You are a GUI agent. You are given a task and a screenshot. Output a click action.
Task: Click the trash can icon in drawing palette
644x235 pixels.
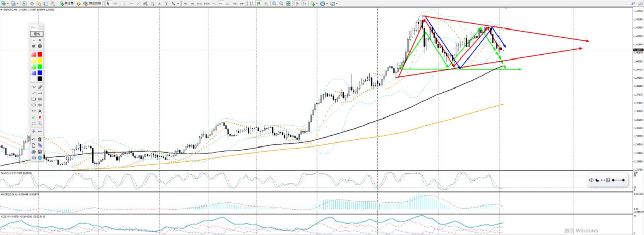40,139
